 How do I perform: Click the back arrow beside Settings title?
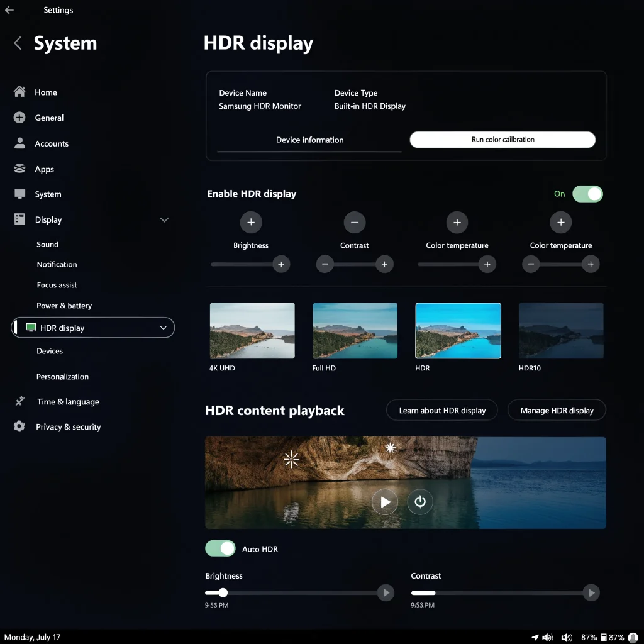(x=9, y=10)
